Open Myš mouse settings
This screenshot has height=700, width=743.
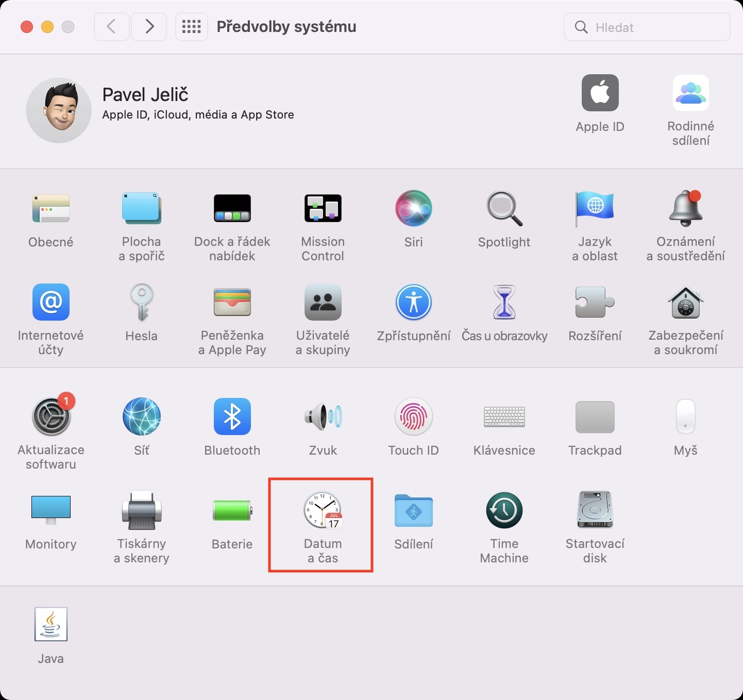click(x=686, y=416)
